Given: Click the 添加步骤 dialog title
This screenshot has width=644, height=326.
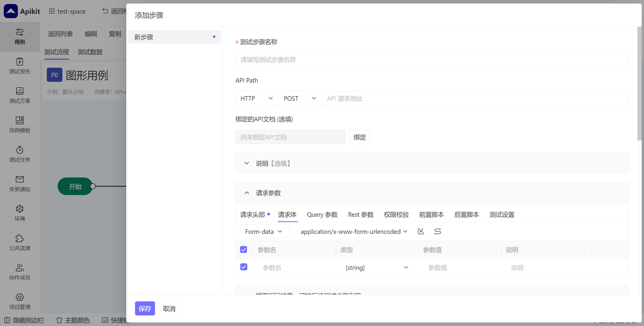Looking at the screenshot, I should 149,15.
